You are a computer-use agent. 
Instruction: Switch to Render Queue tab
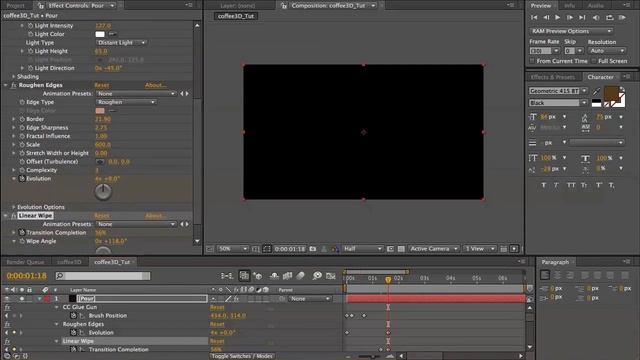coord(25,262)
